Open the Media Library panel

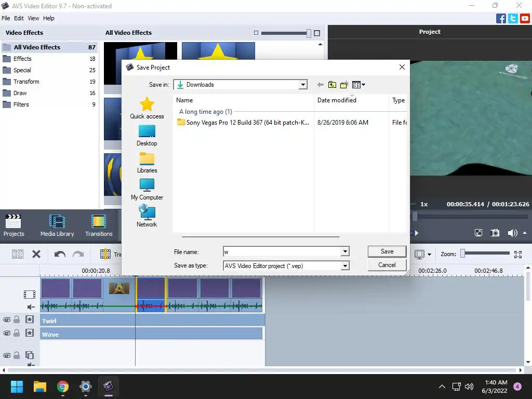(57, 225)
